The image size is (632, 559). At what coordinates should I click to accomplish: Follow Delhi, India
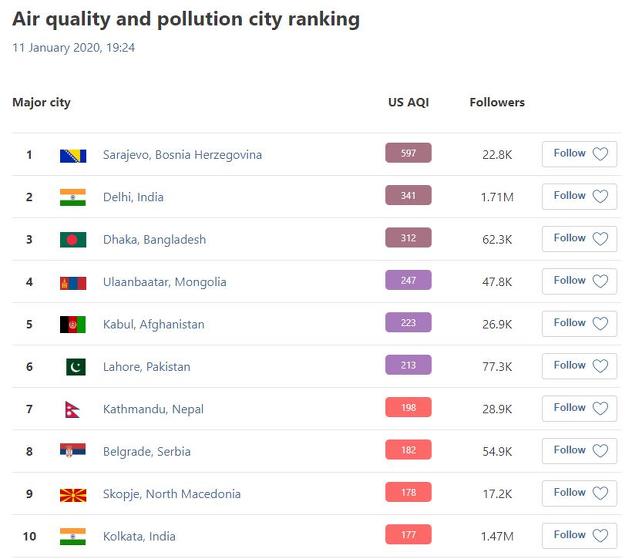579,196
